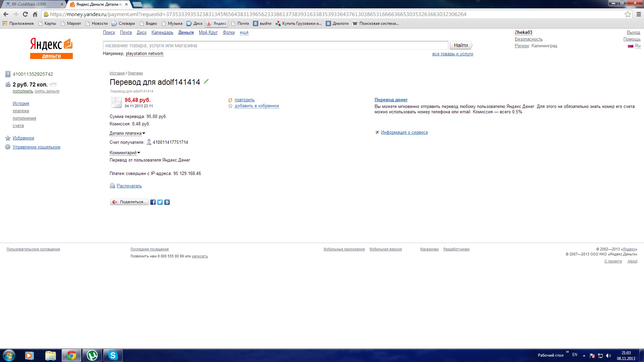Click the пополнить link under balance

pos(23,91)
